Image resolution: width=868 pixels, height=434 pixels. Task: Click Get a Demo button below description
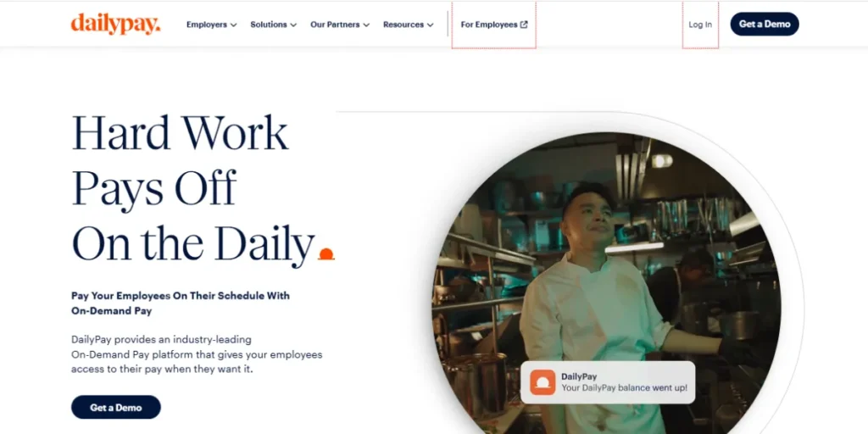(115, 407)
